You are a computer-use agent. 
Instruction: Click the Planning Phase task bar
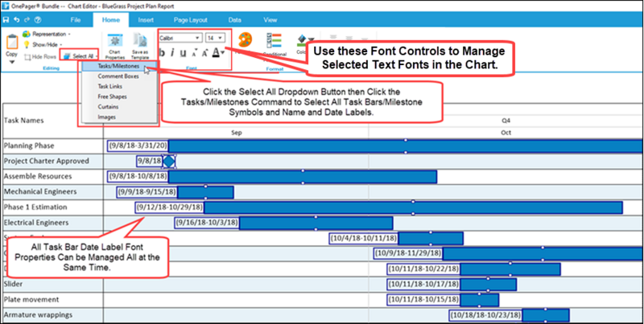(406, 146)
